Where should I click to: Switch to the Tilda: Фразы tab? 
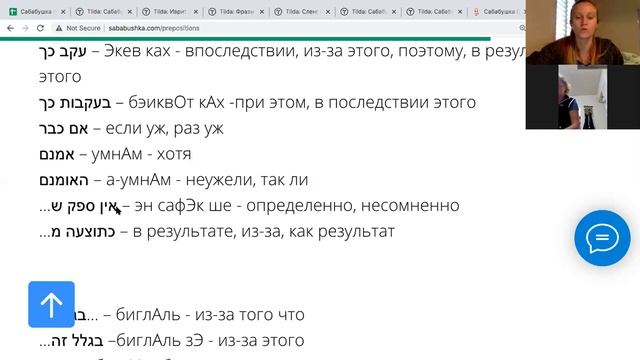(x=236, y=12)
